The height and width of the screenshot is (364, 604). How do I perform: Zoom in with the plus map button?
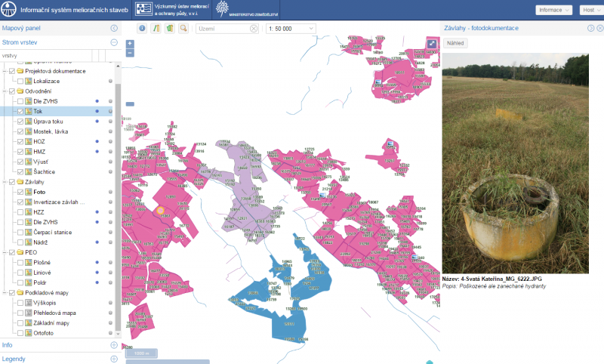[x=130, y=44]
